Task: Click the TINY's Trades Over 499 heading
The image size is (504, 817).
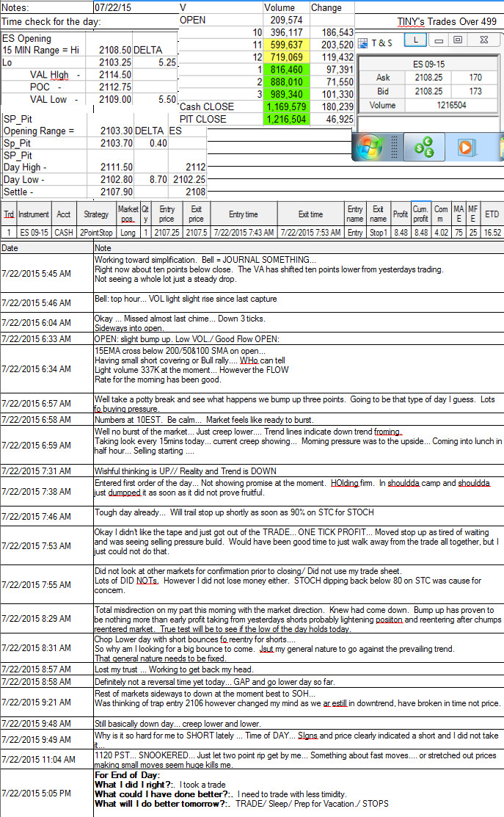Action: [447, 21]
